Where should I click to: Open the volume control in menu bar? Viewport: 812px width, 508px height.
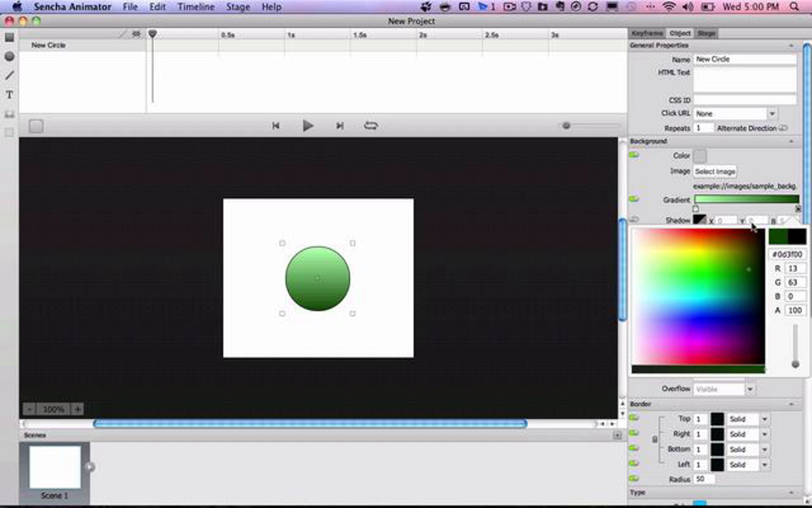tap(688, 6)
